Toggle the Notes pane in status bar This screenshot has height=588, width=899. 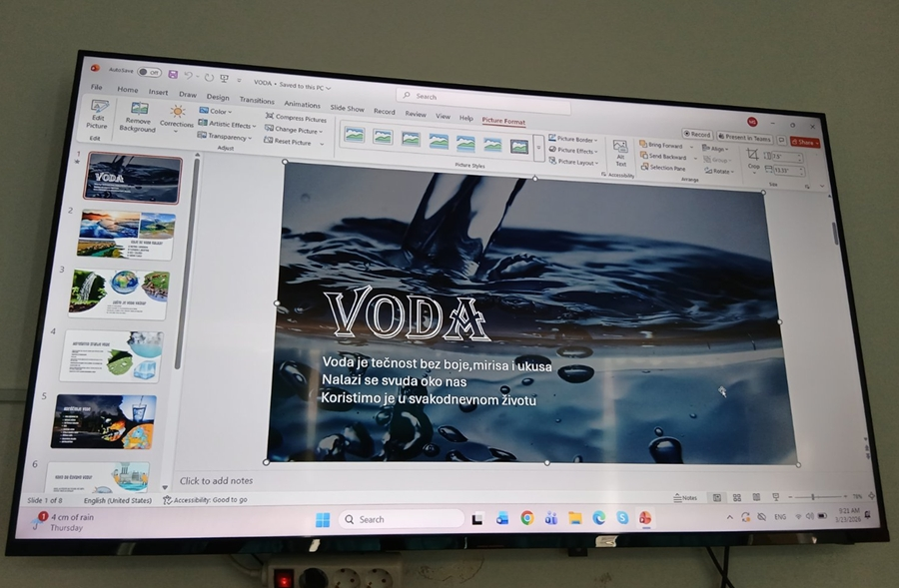pyautogui.click(x=685, y=497)
